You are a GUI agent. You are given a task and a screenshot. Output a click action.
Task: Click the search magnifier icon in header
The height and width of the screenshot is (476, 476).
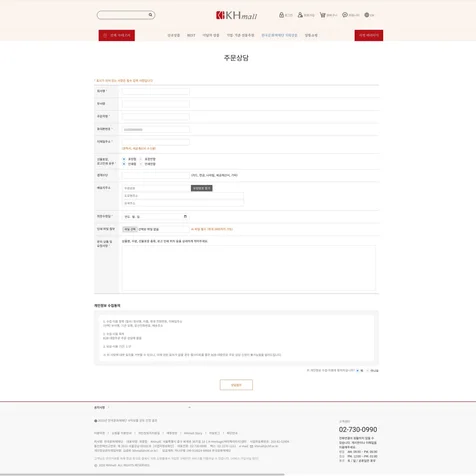tap(150, 15)
